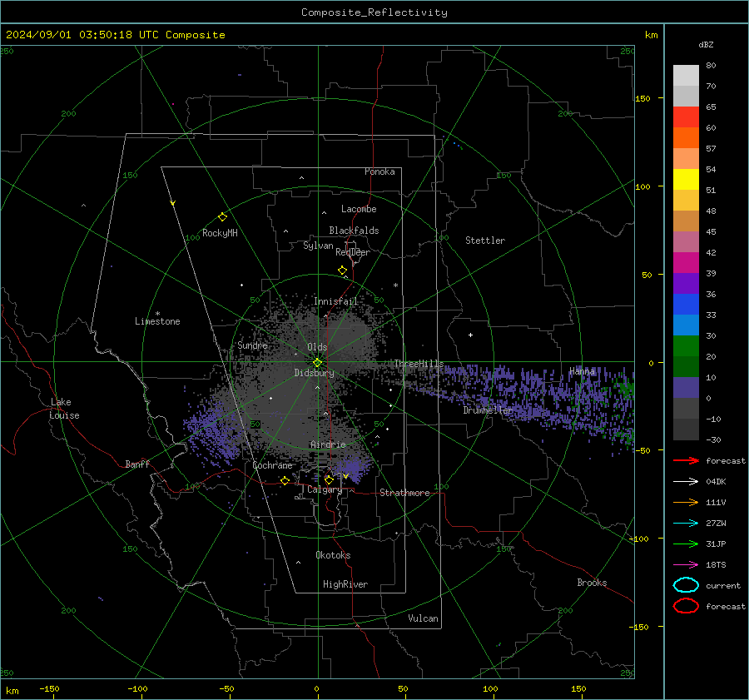The width and height of the screenshot is (749, 700).
Task: Click the 18TS legend label
Action: click(x=716, y=565)
